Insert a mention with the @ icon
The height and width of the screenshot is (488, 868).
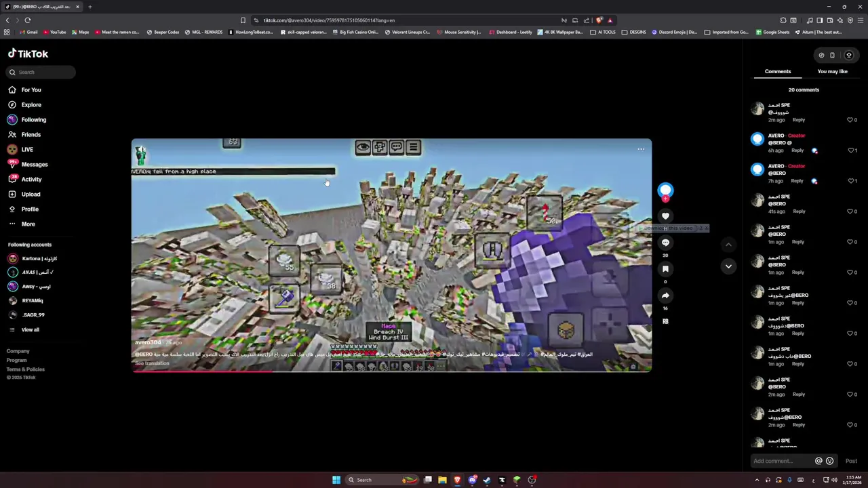click(x=818, y=461)
